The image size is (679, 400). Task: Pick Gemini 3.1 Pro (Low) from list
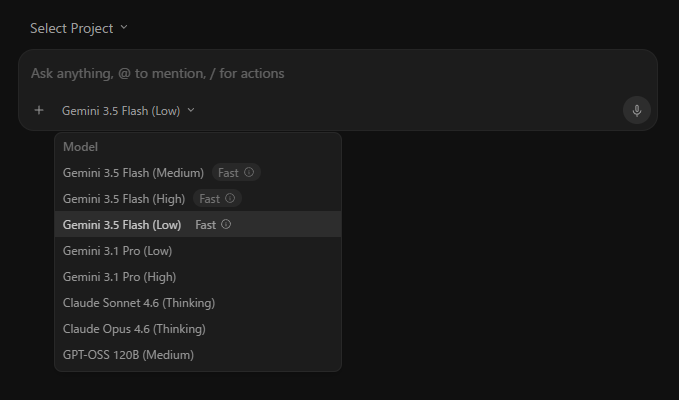(x=198, y=251)
